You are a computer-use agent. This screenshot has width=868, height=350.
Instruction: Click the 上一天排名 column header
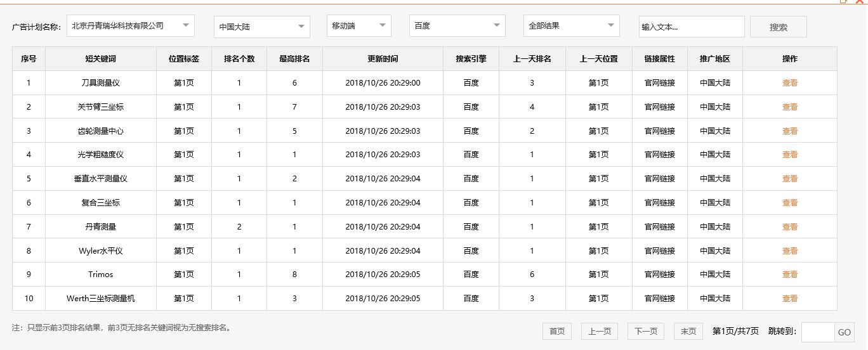click(532, 59)
